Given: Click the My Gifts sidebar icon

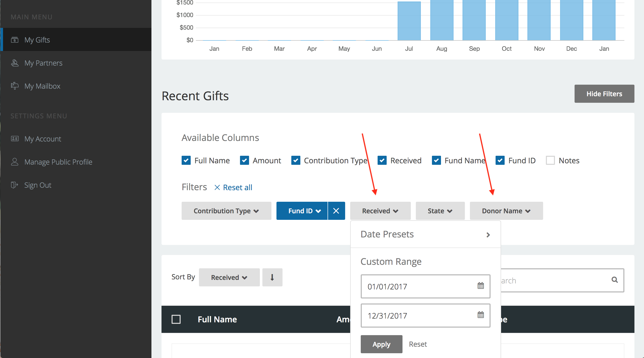Looking at the screenshot, I should tap(15, 40).
